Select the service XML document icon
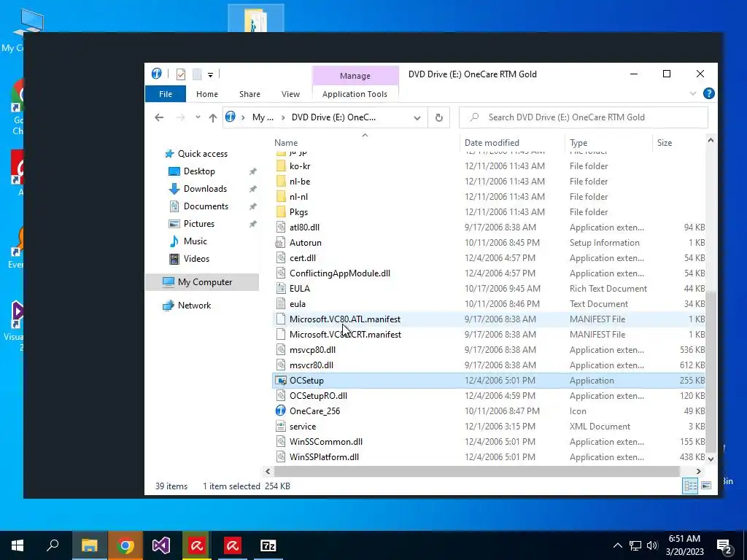Image resolution: width=747 pixels, height=560 pixels. click(281, 426)
